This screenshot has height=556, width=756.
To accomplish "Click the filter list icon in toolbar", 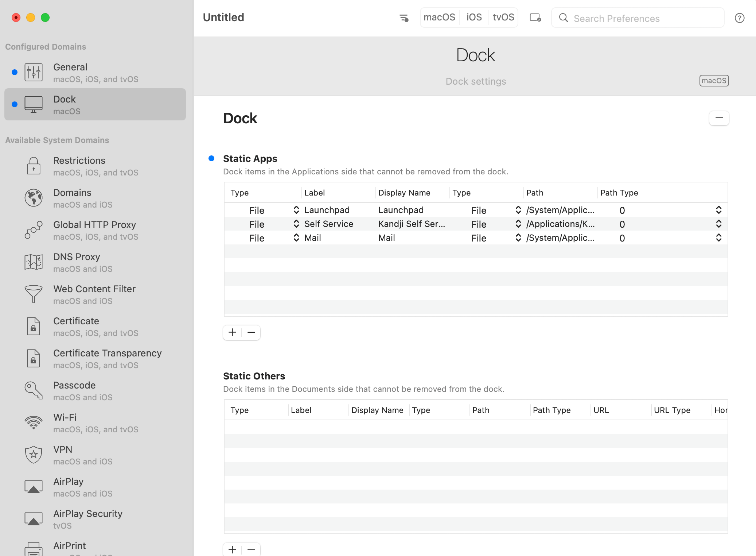I will pyautogui.click(x=404, y=18).
